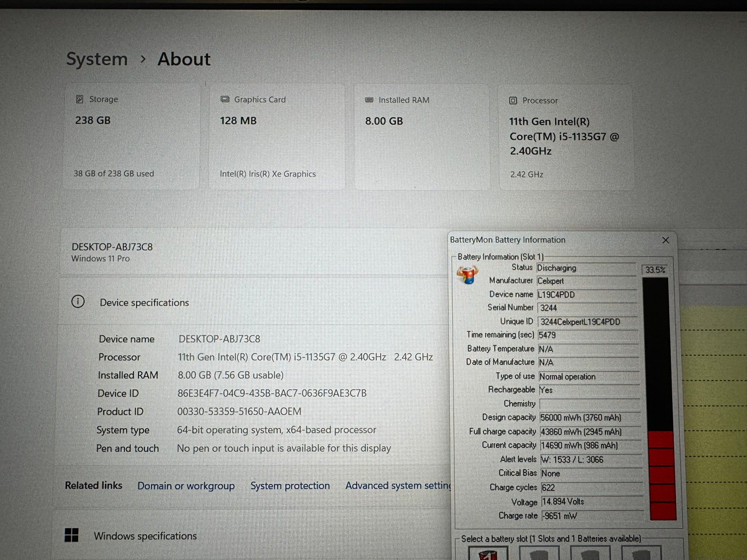Click the Device ID value 86E3E4F7-04C9-435B-BAC7-0636F9AE3C7B
Screen dimensions: 747x560
coord(272,393)
